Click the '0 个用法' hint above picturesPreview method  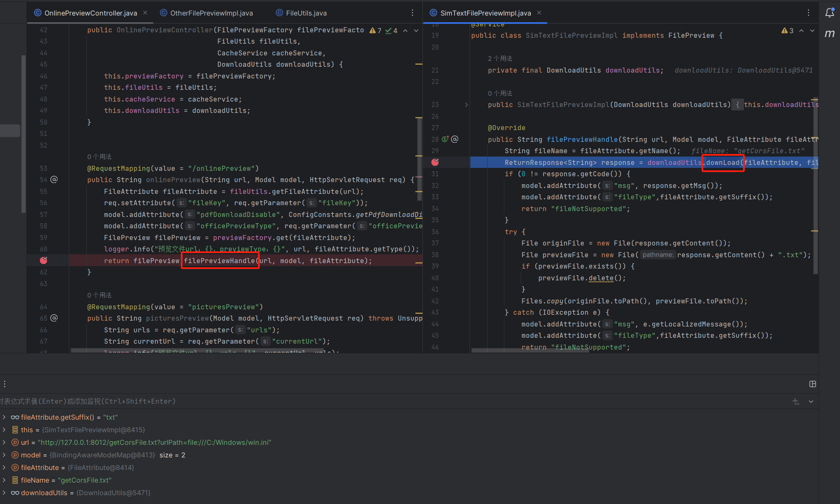[x=99, y=295]
